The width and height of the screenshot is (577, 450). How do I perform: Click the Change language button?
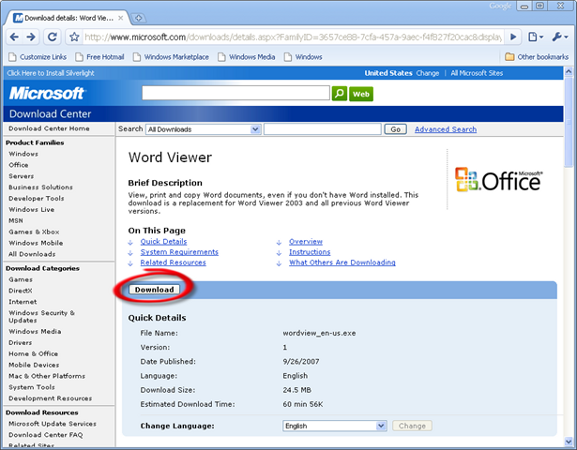point(412,426)
